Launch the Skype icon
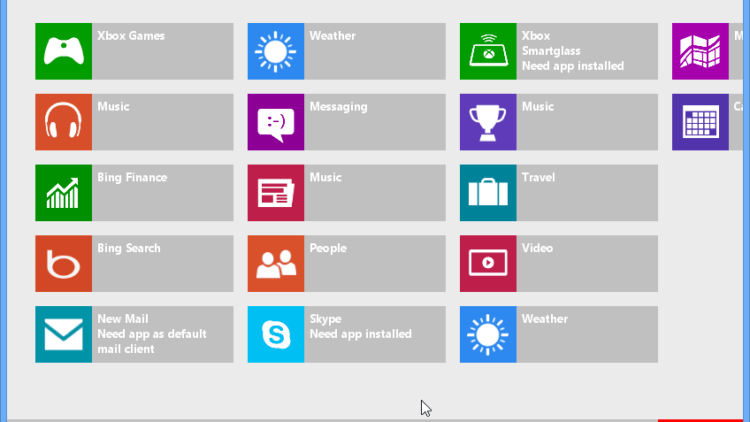 click(276, 335)
